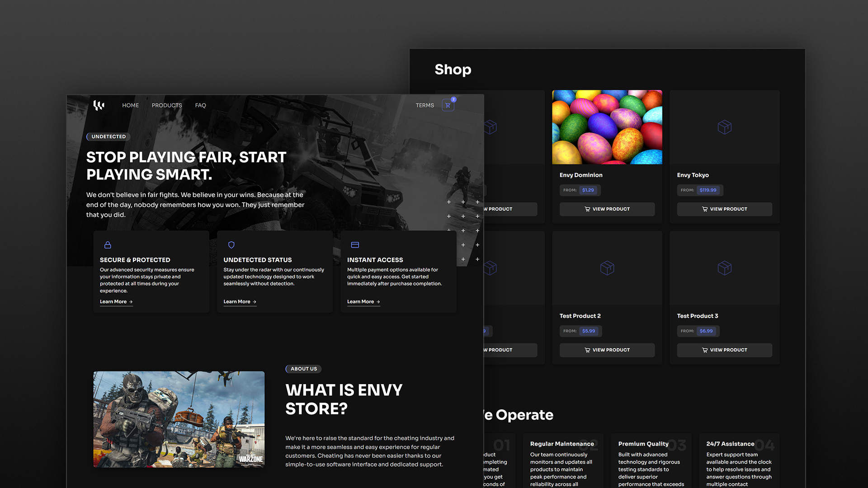
Task: Click the $1.29 price tag of Envy Dominion
Action: [x=588, y=190]
